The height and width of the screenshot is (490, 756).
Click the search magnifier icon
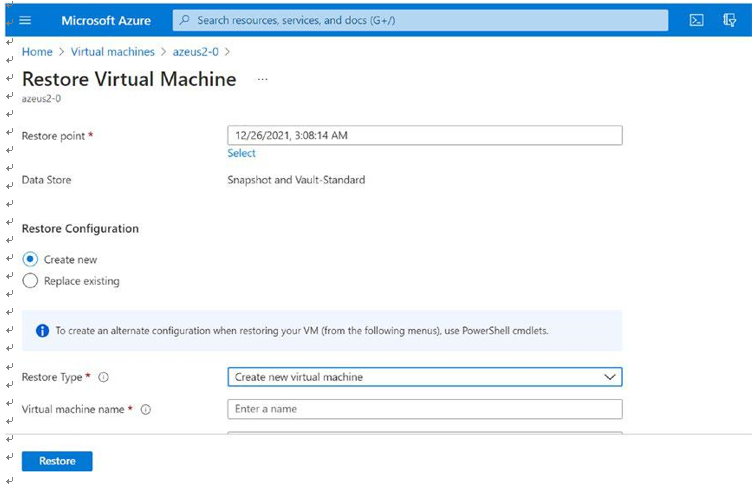coord(185,20)
